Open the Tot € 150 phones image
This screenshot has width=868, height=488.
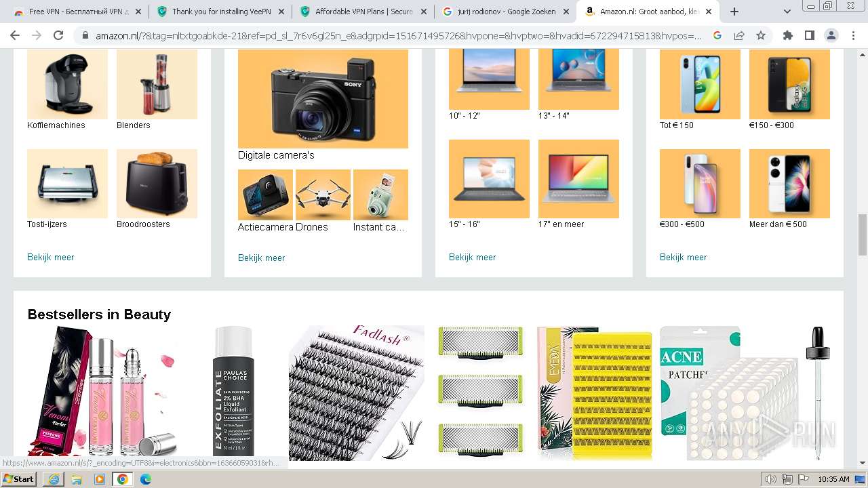[700, 84]
